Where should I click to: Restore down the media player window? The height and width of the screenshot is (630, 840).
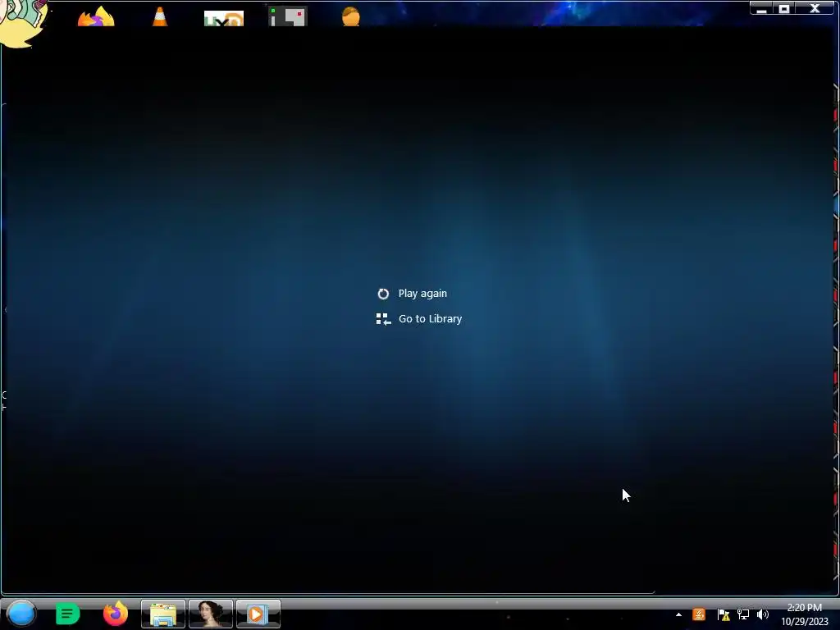[x=783, y=8]
